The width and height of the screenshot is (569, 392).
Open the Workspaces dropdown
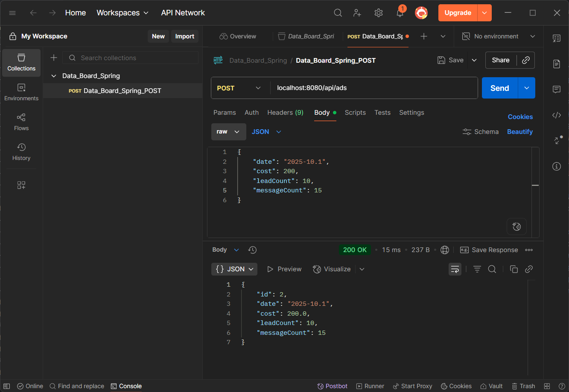(123, 13)
